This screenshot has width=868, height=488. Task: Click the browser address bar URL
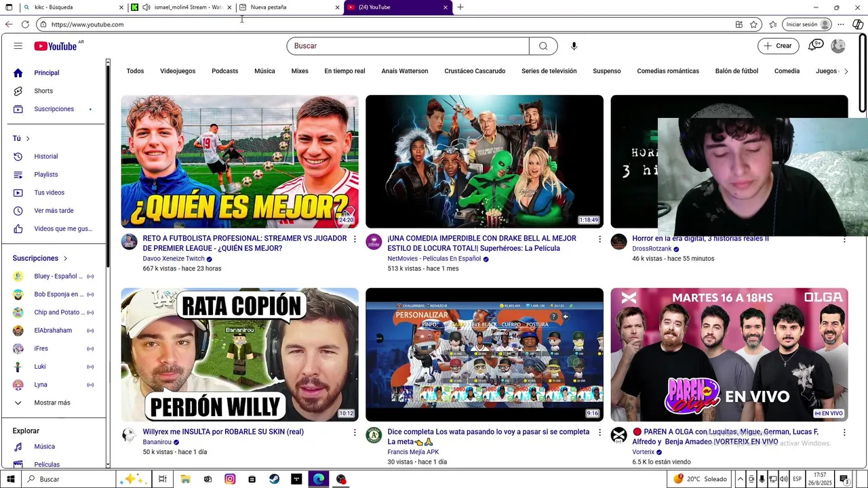[87, 24]
